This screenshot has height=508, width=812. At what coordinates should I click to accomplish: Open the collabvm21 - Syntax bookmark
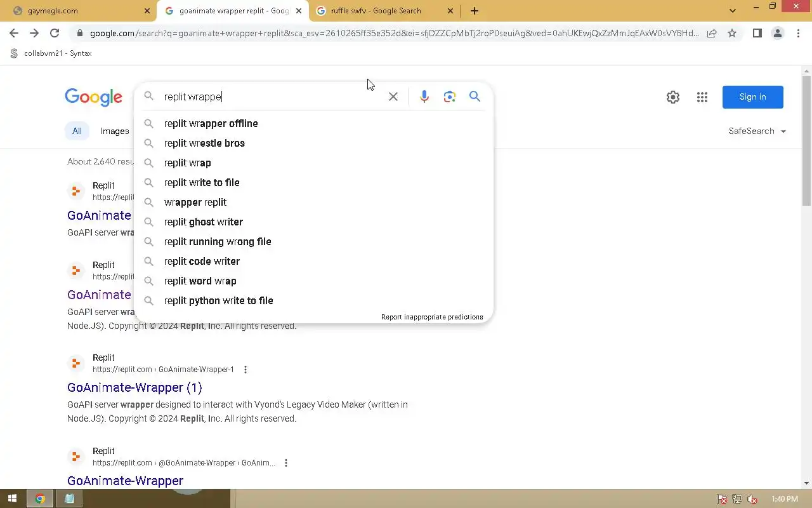(x=51, y=53)
